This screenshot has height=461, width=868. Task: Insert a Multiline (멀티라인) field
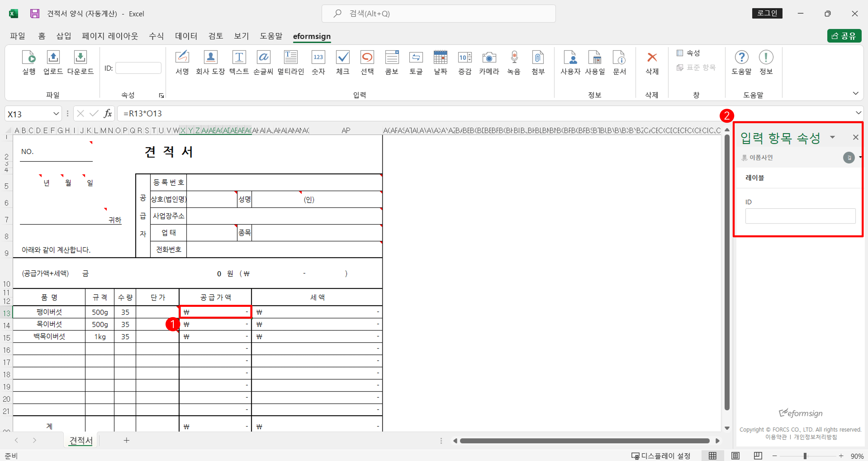291,62
